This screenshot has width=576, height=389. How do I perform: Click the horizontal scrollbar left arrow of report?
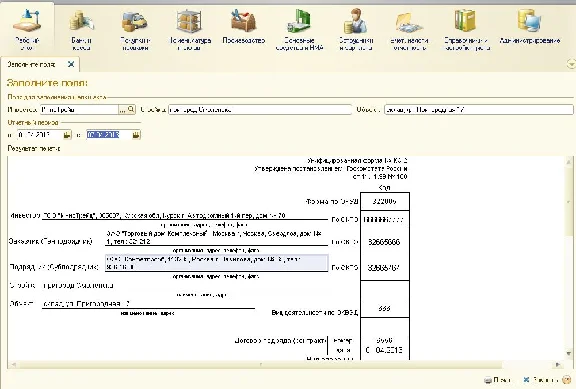(13, 365)
